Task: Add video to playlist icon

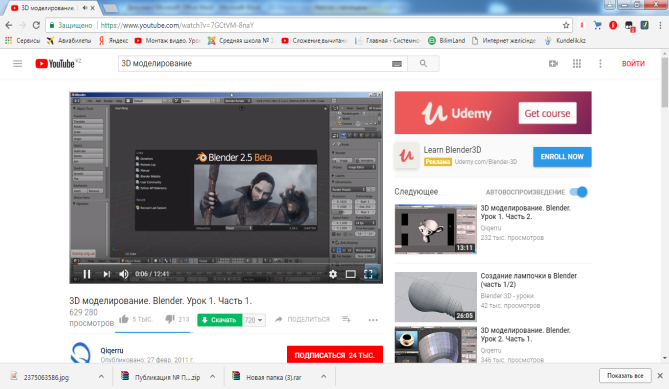Action: pyautogui.click(x=346, y=319)
